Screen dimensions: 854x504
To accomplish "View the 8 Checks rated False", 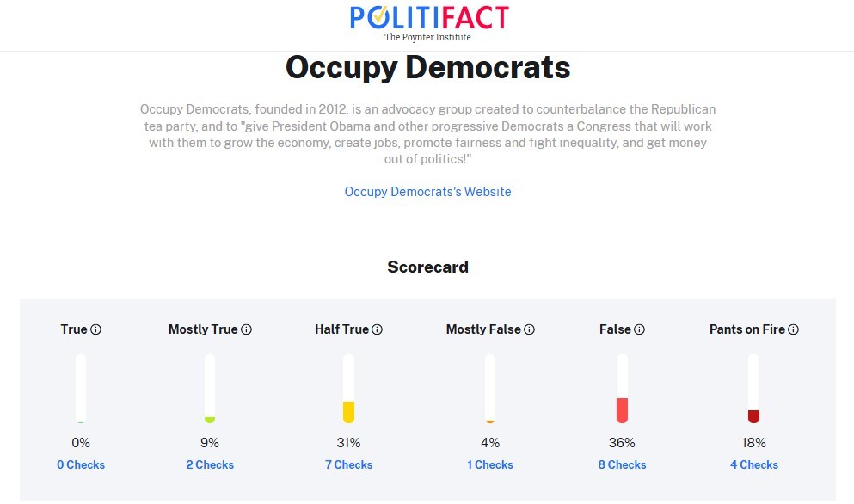I will pos(622,464).
